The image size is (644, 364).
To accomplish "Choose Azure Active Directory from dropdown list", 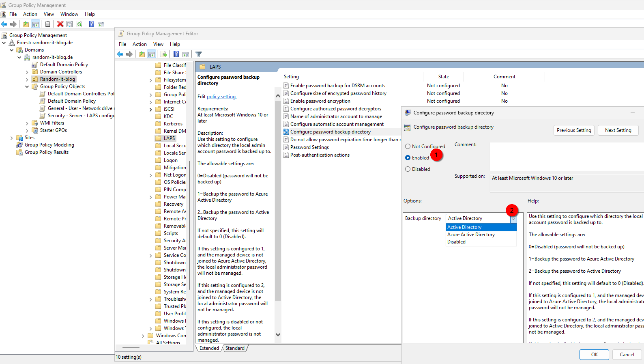I will pyautogui.click(x=481, y=235).
